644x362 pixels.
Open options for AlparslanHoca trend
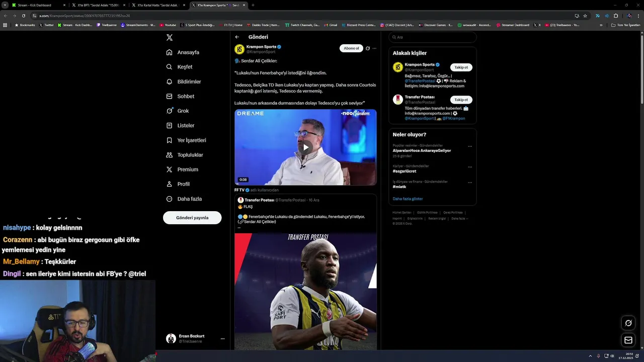coord(470,146)
